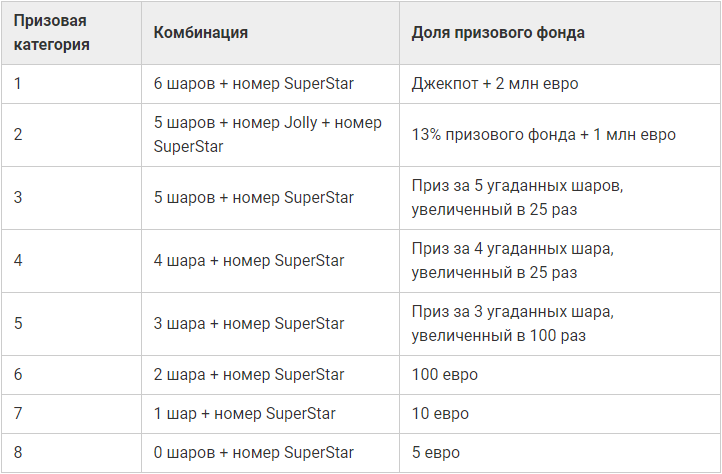Click the 'Доля призового фонда' header
The width and height of the screenshot is (722, 474).
(498, 32)
